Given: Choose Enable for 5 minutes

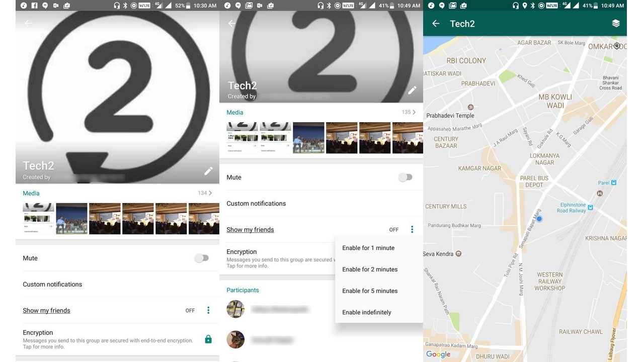Looking at the screenshot, I should (370, 291).
